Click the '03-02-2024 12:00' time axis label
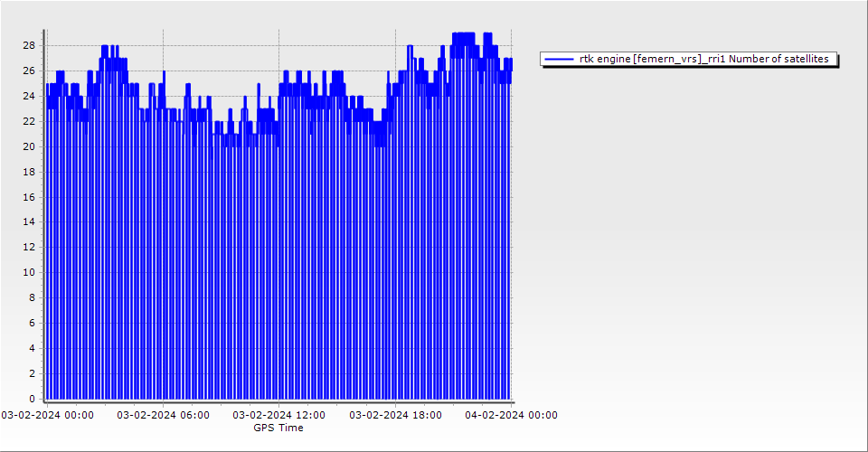The height and width of the screenshot is (452, 868). [278, 415]
